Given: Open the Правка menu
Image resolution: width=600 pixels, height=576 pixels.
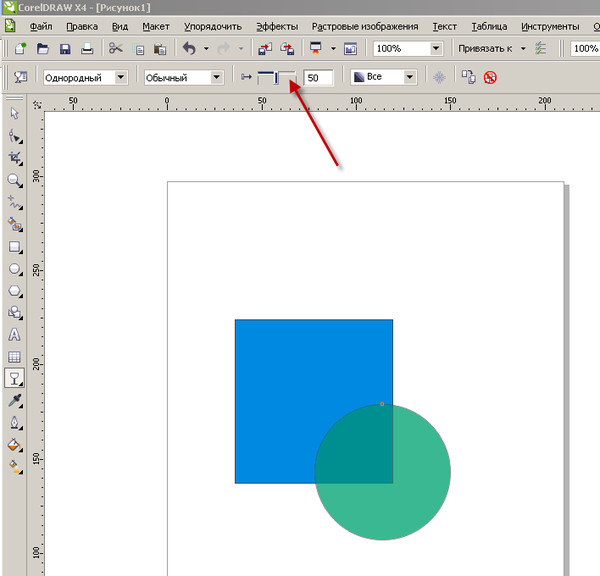Looking at the screenshot, I should pos(82,26).
